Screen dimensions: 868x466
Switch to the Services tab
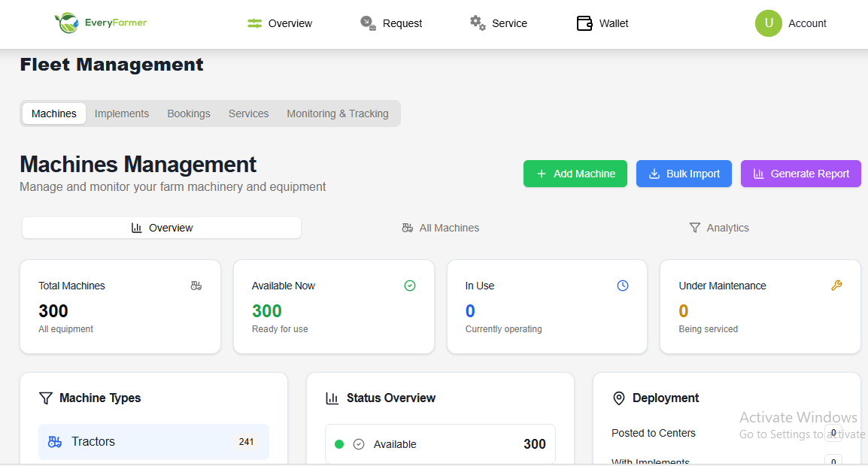(x=248, y=113)
